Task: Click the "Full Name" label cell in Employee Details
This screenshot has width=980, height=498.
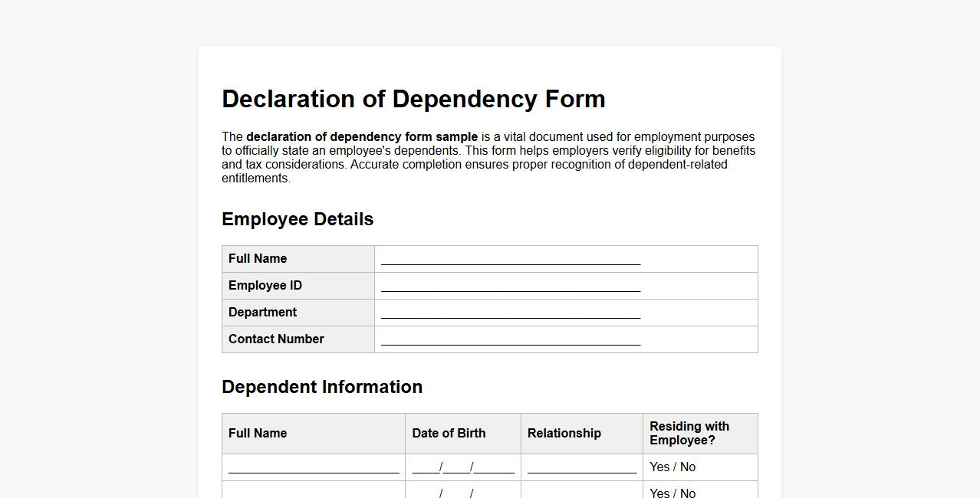Action: pos(258,259)
